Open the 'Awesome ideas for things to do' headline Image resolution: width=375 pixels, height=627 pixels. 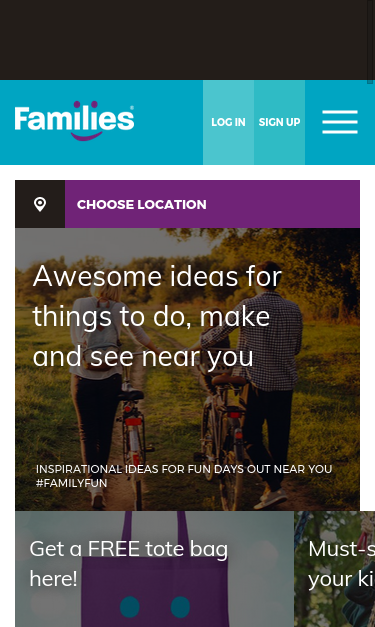click(x=158, y=316)
